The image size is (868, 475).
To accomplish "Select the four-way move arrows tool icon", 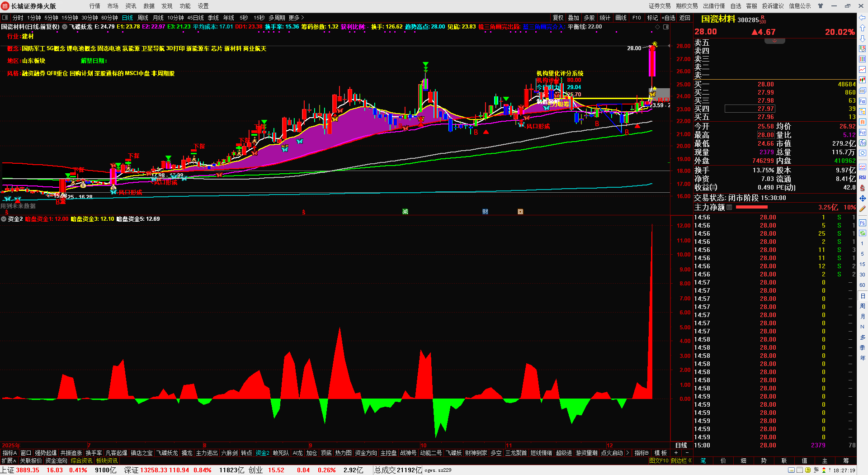I will click(x=863, y=198).
